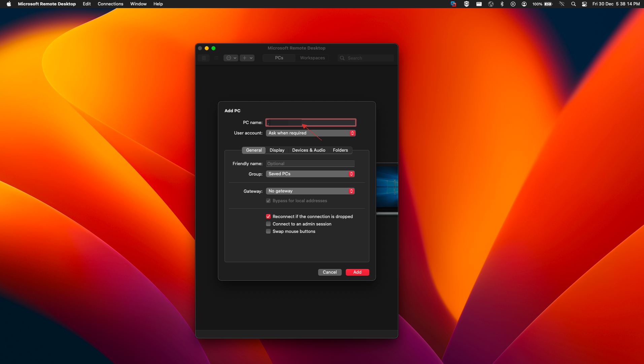Open the Group dropdown showing Saved PCs
Image resolution: width=644 pixels, height=364 pixels.
(310, 174)
